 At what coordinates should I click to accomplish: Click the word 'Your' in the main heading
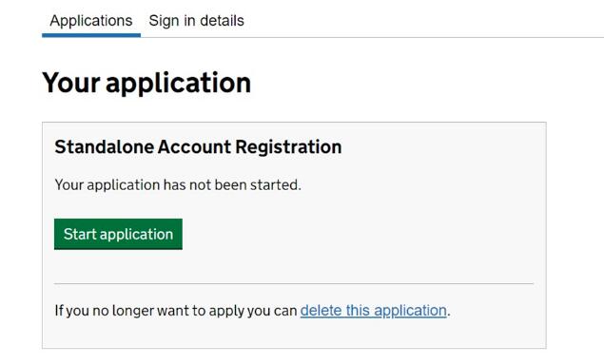(71, 83)
